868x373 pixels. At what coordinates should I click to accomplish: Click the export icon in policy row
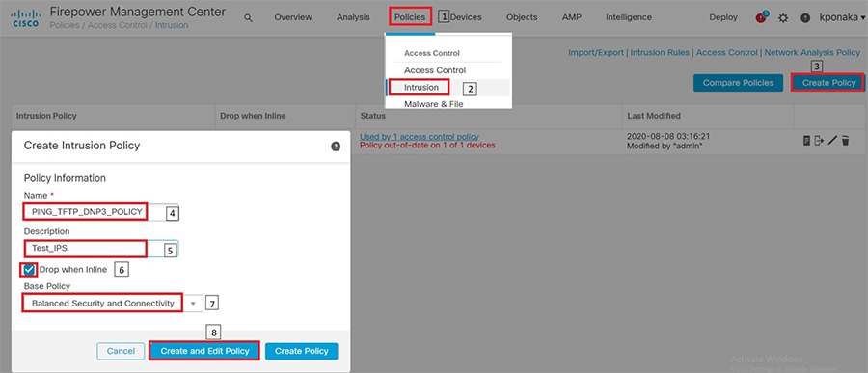point(819,141)
